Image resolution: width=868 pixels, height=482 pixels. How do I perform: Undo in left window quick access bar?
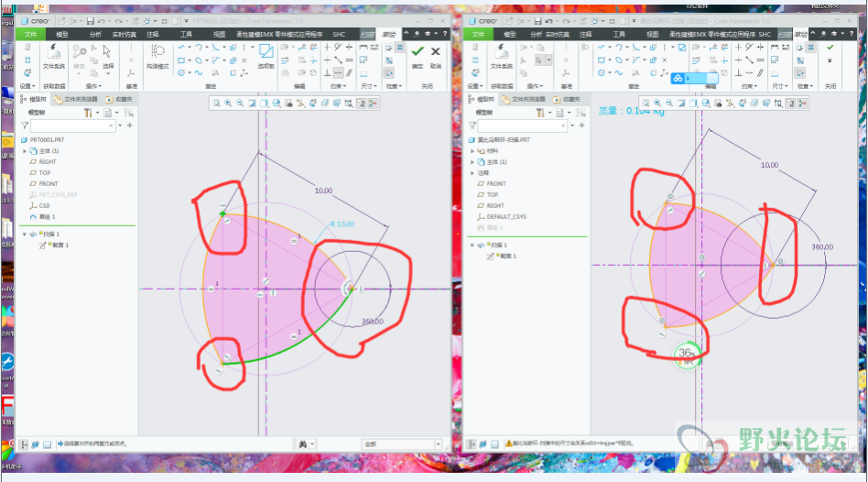(102, 21)
